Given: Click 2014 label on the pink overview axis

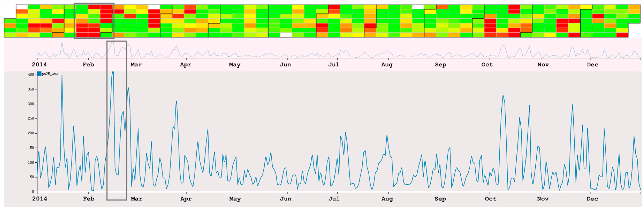Looking at the screenshot, I should [x=39, y=65].
